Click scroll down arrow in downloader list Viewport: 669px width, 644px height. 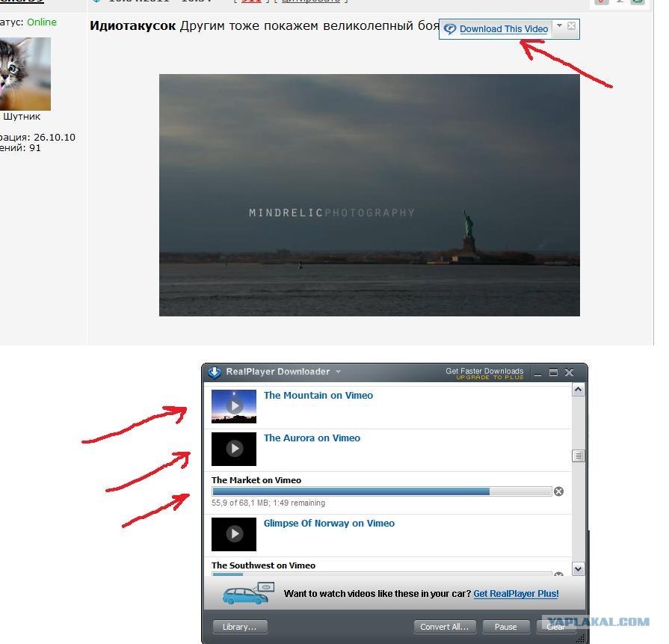point(578,569)
